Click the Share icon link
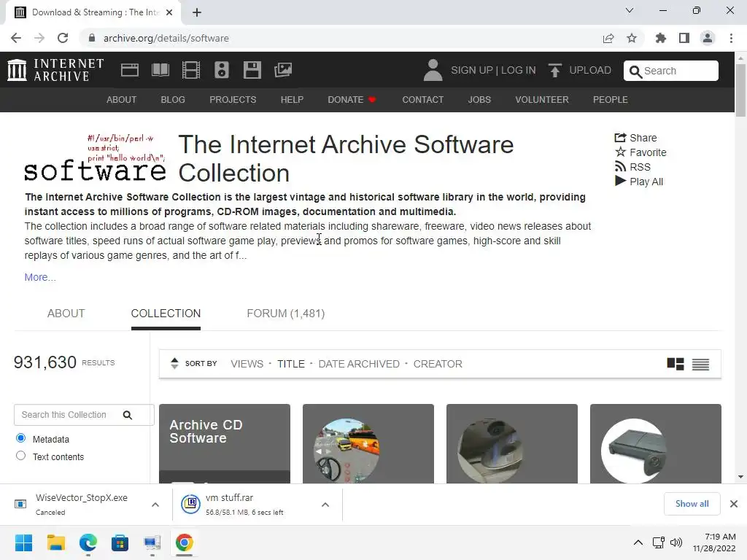 635,138
